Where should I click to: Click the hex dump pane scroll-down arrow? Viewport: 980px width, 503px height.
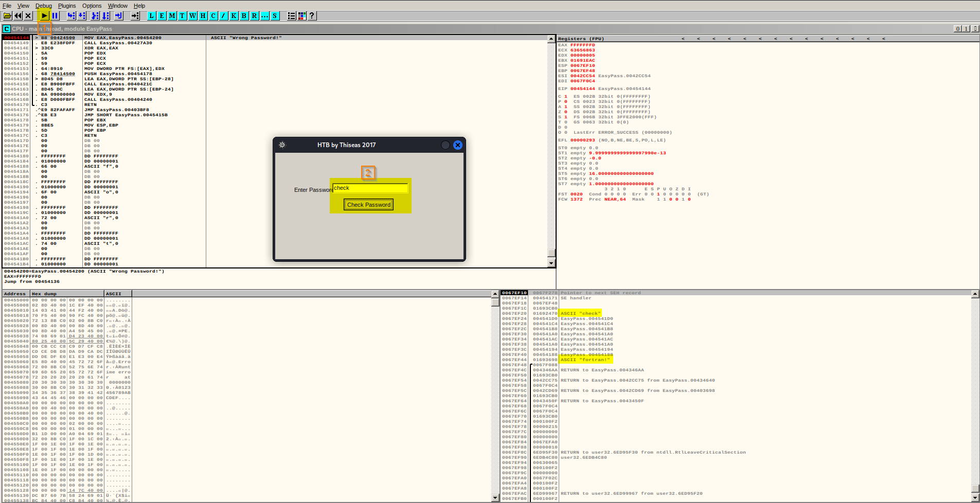[495, 498]
